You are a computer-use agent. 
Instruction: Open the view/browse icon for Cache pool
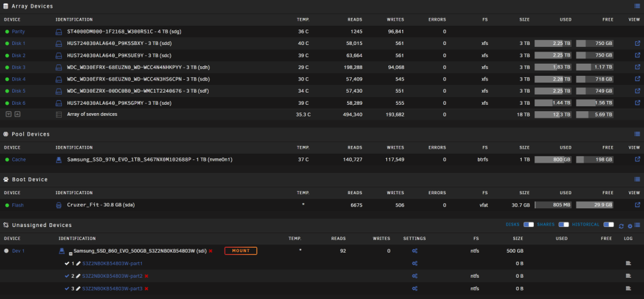(638, 159)
